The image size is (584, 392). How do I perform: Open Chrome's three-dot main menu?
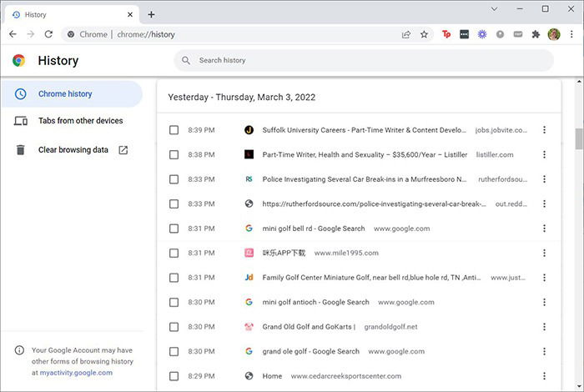coord(571,34)
